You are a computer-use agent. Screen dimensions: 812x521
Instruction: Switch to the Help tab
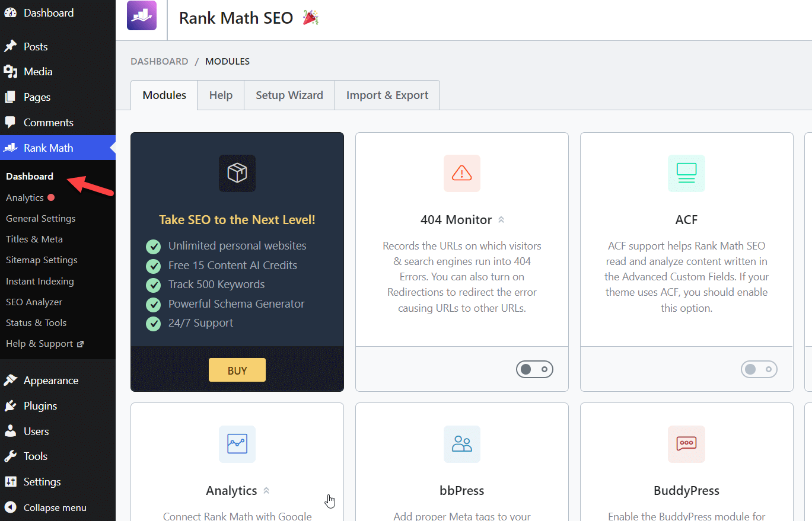220,95
